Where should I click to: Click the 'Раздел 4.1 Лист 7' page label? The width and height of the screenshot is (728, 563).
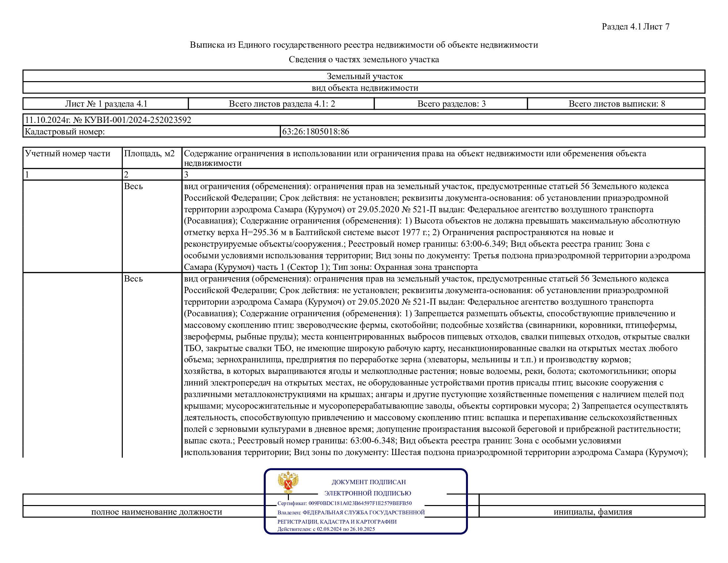[x=635, y=27]
